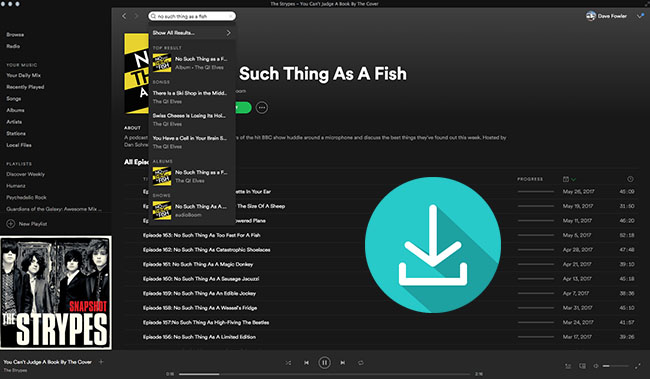Click the progress bar for the May 26, 2017 episode
Viewport: 650px width, 379px height.
pyautogui.click(x=536, y=192)
